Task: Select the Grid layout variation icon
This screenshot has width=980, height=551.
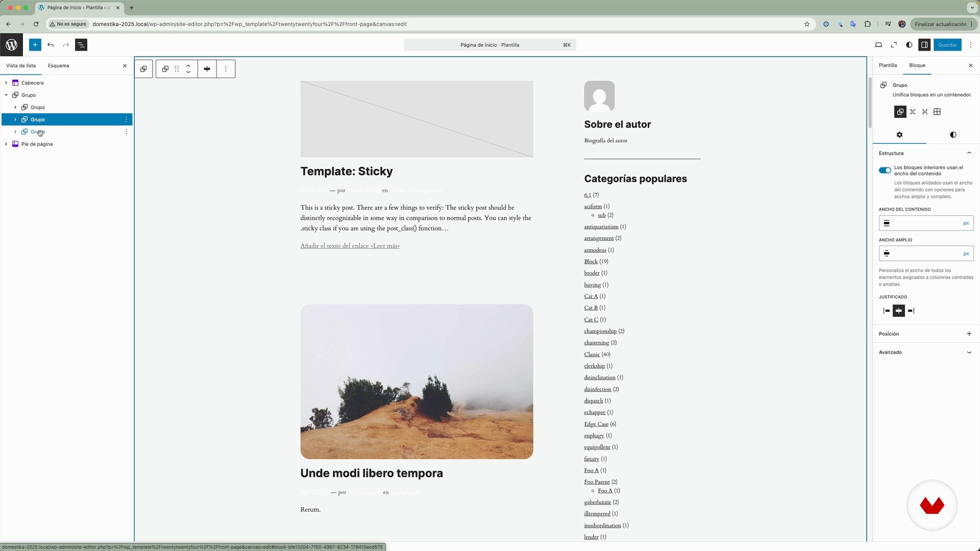Action: [x=937, y=112]
